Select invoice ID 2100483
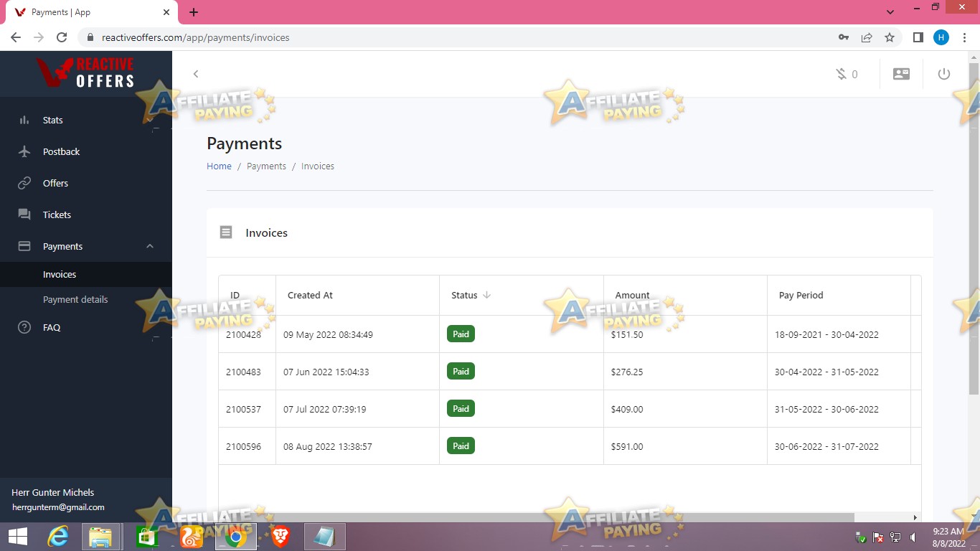Image resolution: width=980 pixels, height=551 pixels. click(x=243, y=372)
